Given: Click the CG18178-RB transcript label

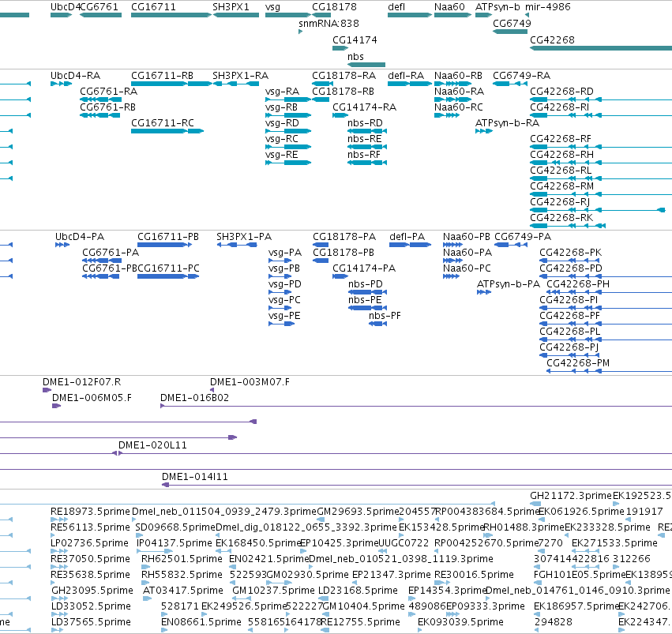Looking at the screenshot, I should [x=344, y=92].
